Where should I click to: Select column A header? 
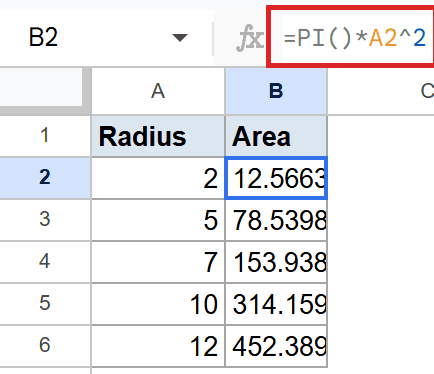[158, 91]
